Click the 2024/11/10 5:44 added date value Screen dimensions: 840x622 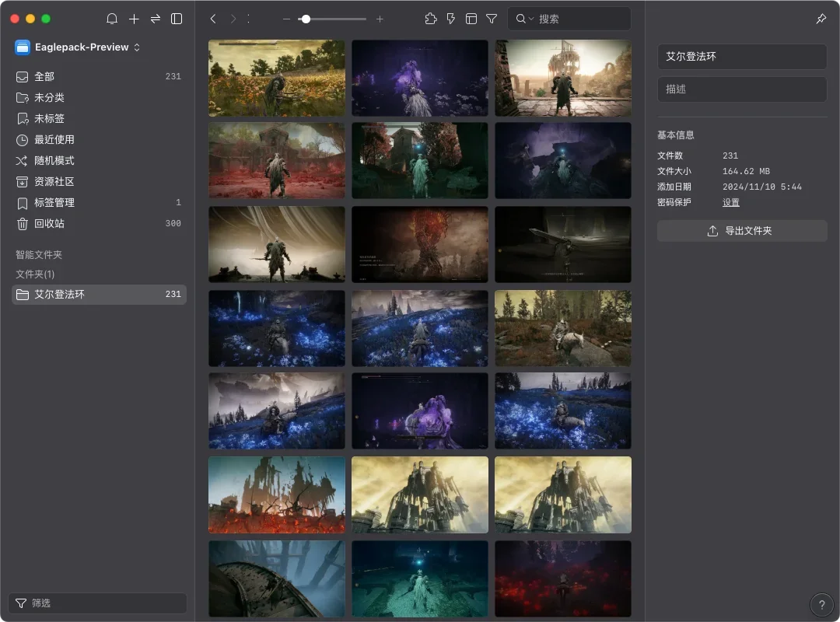pyautogui.click(x=761, y=187)
